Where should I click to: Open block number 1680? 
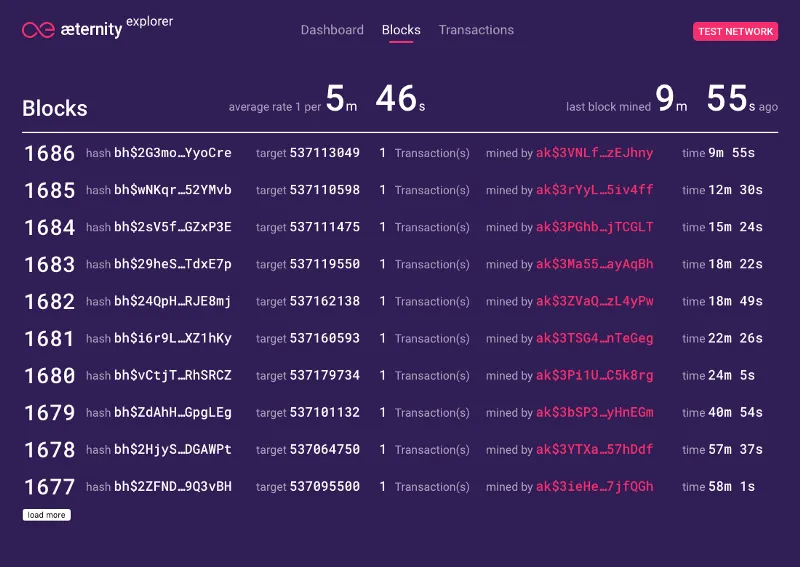click(x=49, y=376)
